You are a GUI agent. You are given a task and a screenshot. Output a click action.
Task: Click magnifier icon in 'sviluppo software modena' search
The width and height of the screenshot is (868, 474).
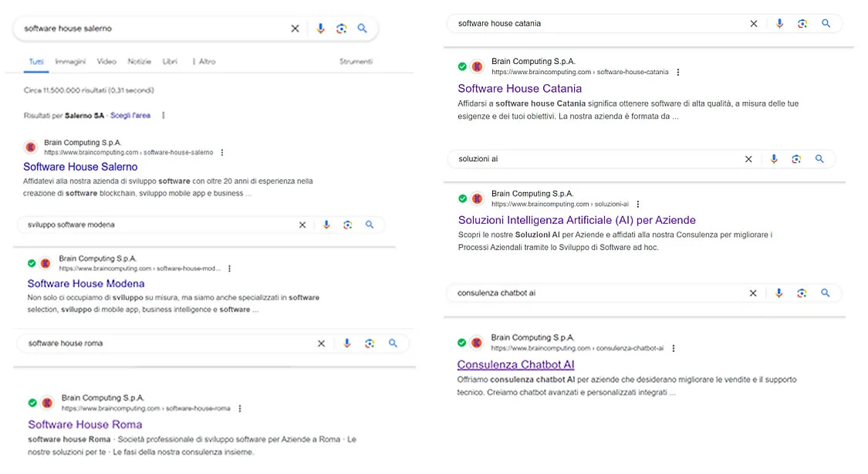coord(370,225)
